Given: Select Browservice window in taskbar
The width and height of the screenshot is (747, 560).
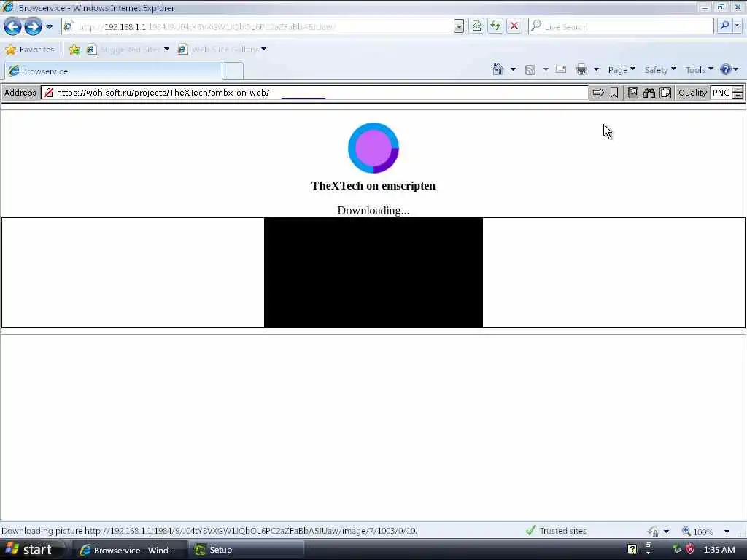Looking at the screenshot, I should tap(130, 550).
